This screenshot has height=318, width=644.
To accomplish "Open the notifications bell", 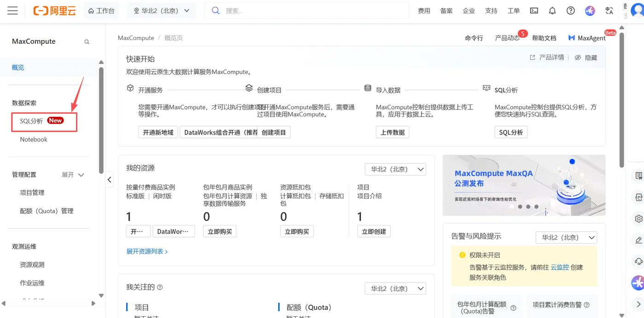I will click(x=552, y=11).
